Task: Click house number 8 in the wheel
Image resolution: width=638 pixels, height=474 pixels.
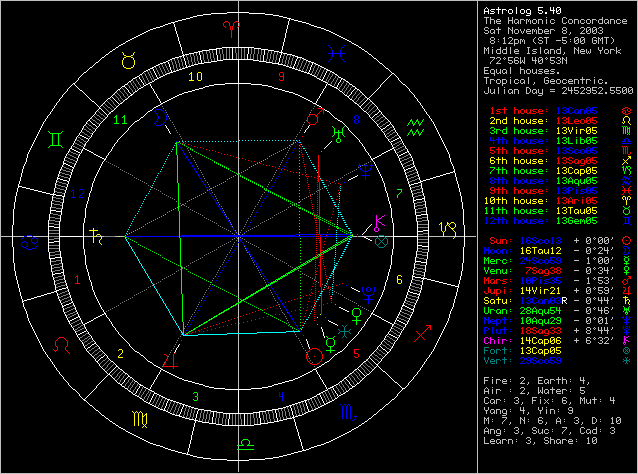Action: pyautogui.click(x=356, y=119)
